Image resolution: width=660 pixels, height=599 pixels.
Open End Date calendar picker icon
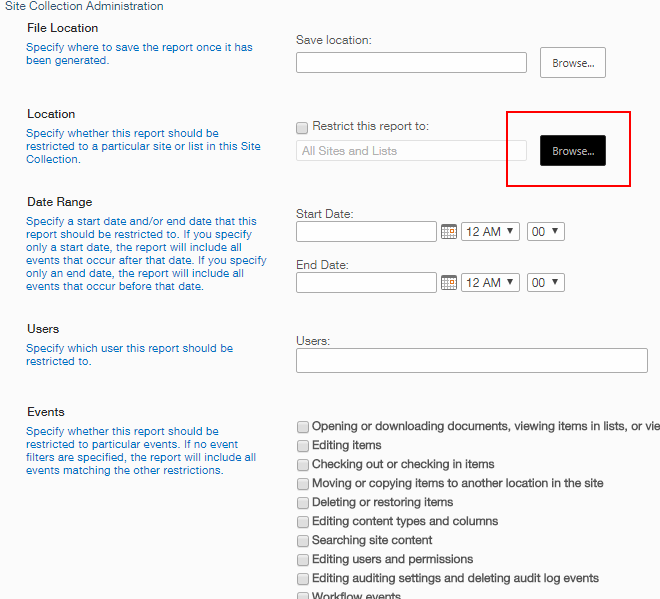point(449,282)
